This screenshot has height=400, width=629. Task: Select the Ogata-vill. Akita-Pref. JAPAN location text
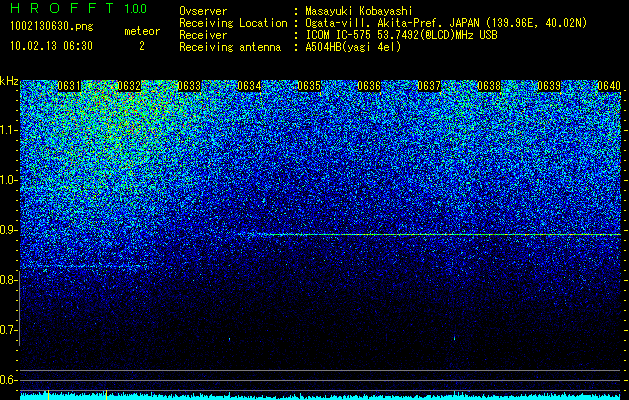pos(446,23)
